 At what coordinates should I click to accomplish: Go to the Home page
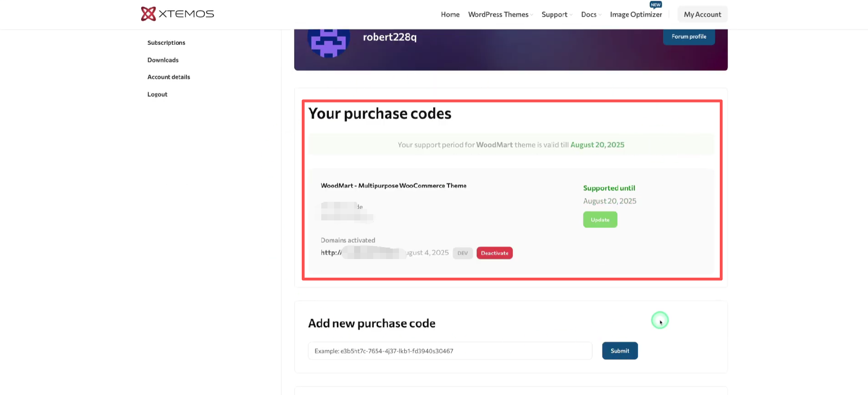450,15
